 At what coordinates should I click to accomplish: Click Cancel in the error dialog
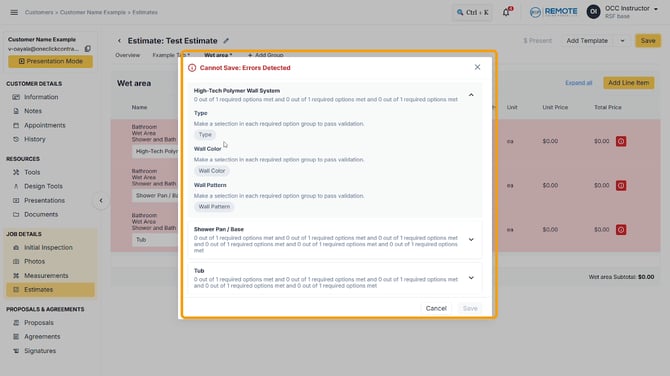coord(436,308)
